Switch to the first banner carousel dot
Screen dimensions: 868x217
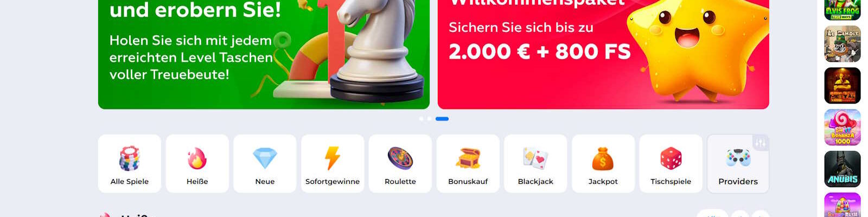[422, 119]
